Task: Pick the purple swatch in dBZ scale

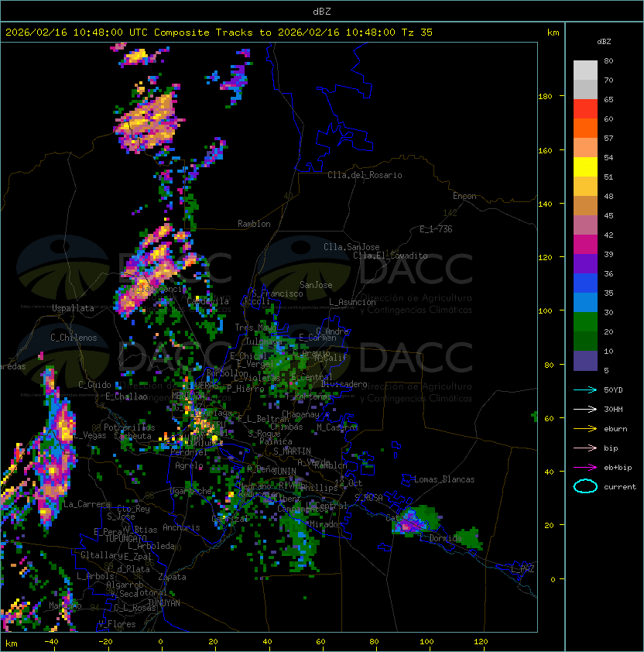Action: click(585, 264)
